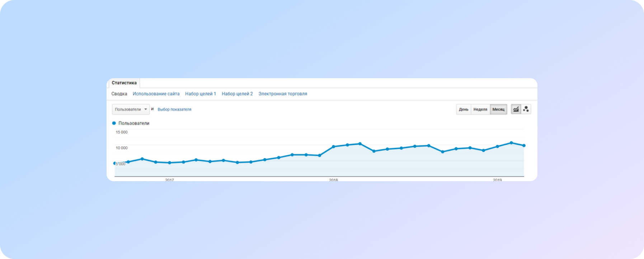Click the 15 000 axis label
644x259 pixels.
[x=122, y=132]
